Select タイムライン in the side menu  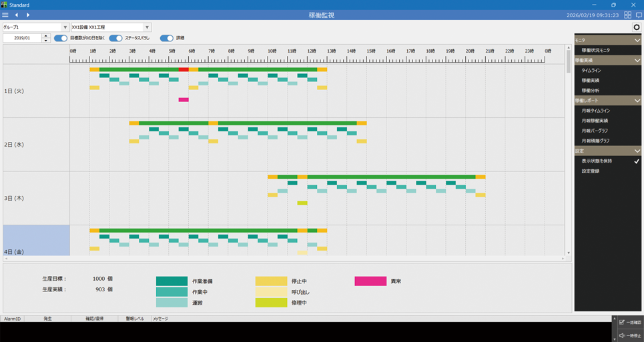591,70
